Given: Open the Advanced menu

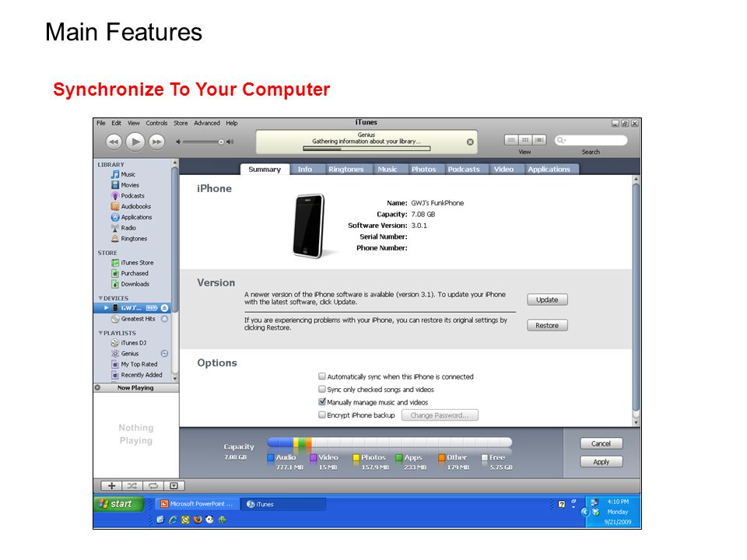Looking at the screenshot, I should pos(207,123).
